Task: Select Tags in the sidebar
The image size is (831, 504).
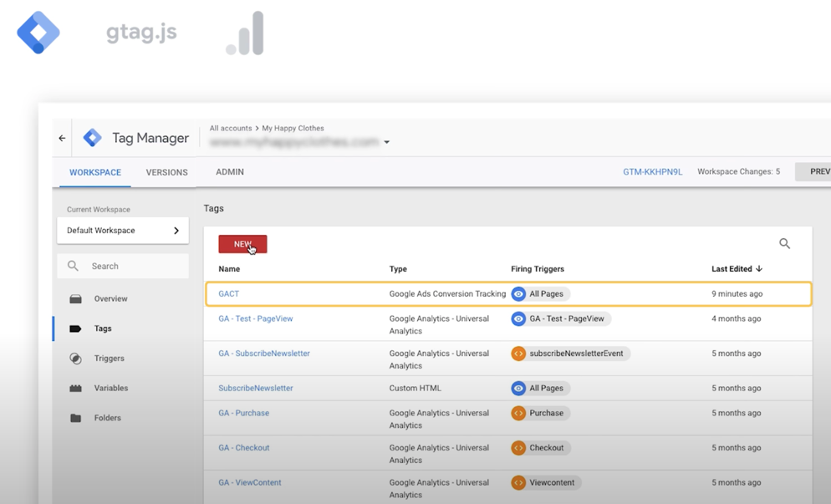Action: pyautogui.click(x=103, y=328)
